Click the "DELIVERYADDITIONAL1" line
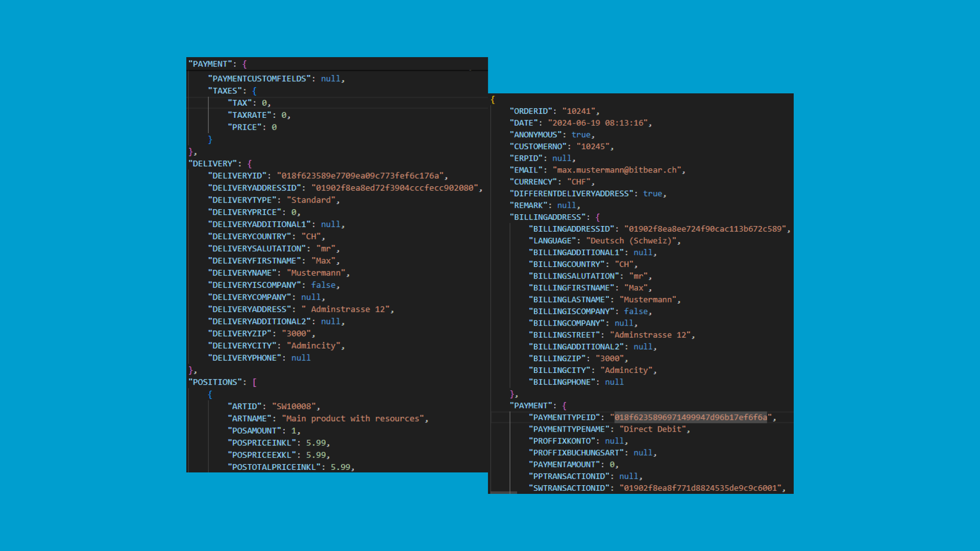Image resolution: width=980 pixels, height=551 pixels. (x=276, y=224)
